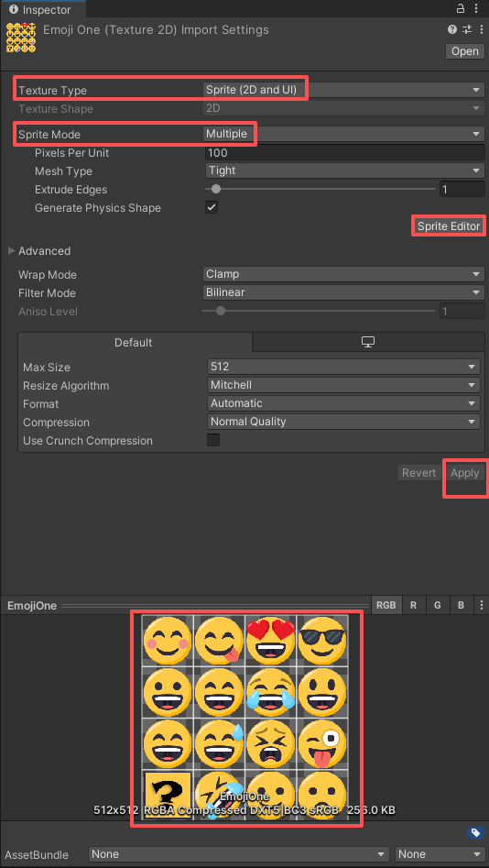
Task: Open the Resize Algorithm dropdown
Action: pyautogui.click(x=343, y=385)
